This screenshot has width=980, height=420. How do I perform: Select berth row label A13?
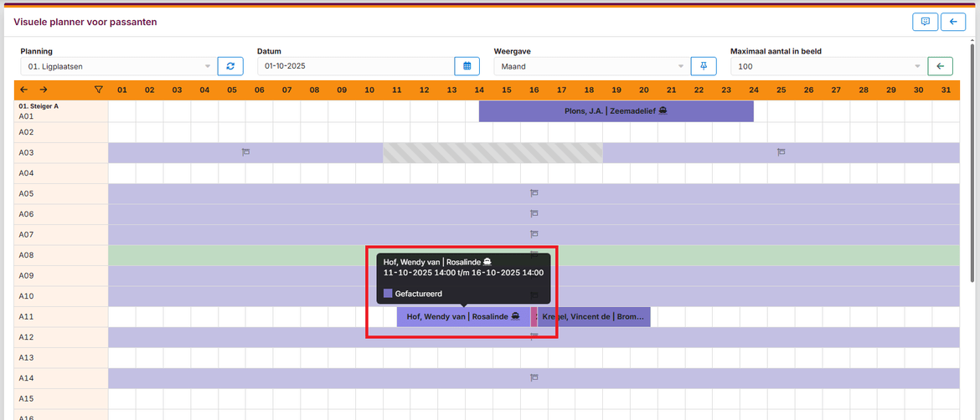26,357
